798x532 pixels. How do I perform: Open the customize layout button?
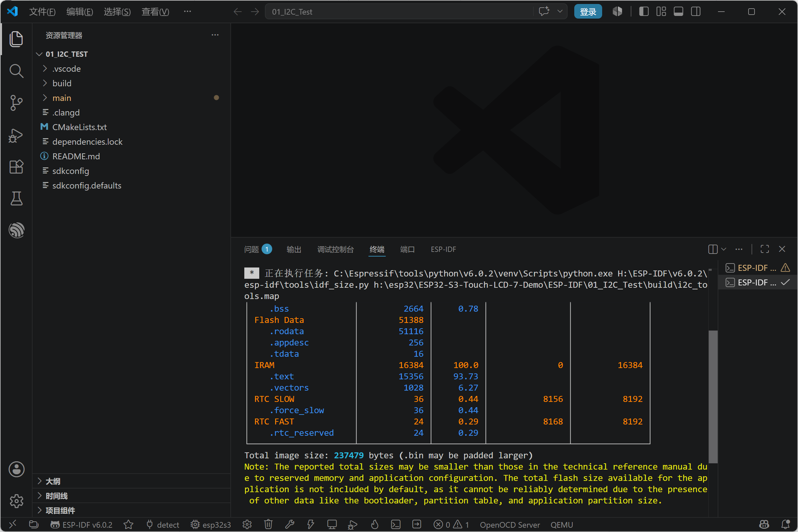661,12
